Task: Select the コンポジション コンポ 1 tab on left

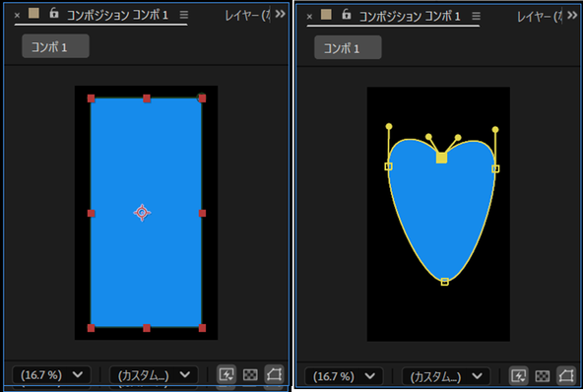Action: click(x=117, y=15)
